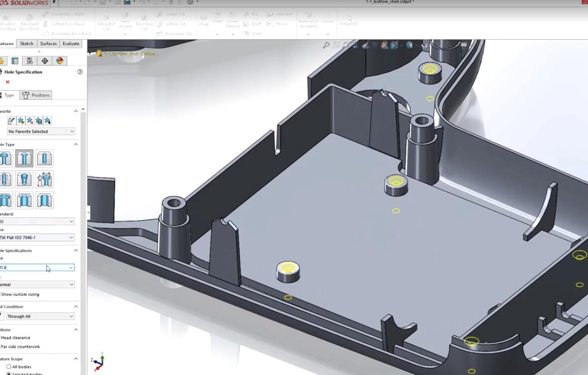
Task: Click the Revolved Cut ribbon tool
Action: pyautogui.click(x=144, y=22)
